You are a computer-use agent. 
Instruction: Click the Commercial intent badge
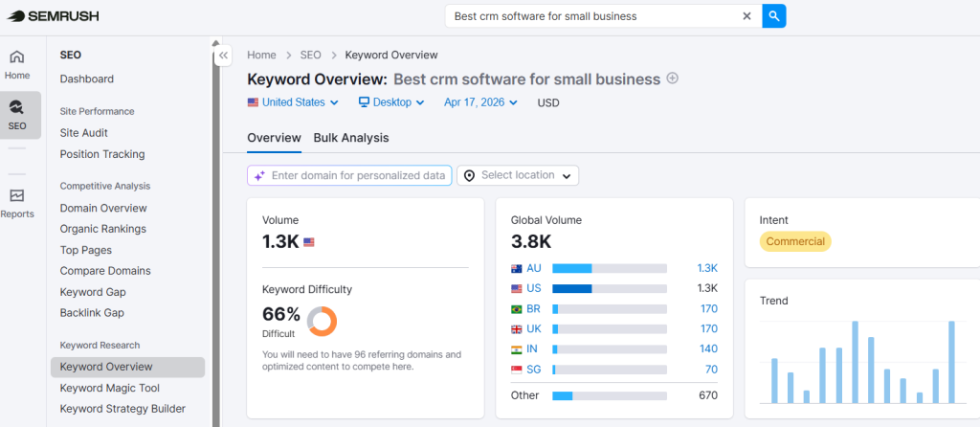795,241
